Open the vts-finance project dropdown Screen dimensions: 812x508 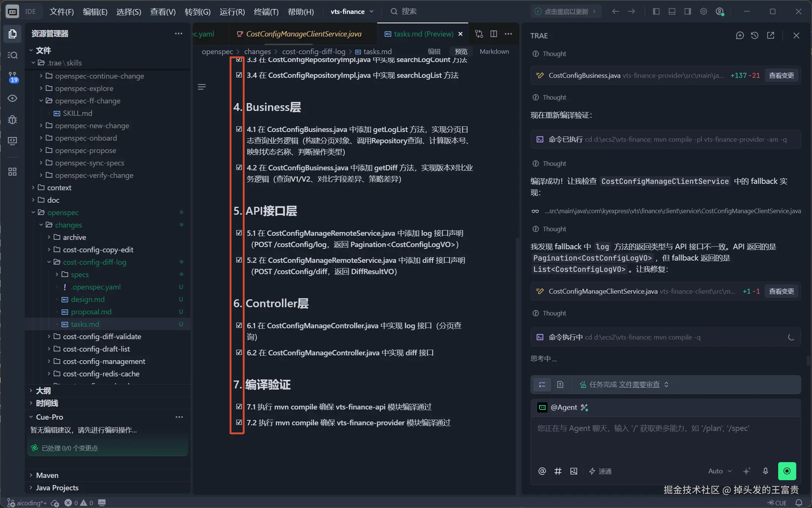click(x=352, y=12)
